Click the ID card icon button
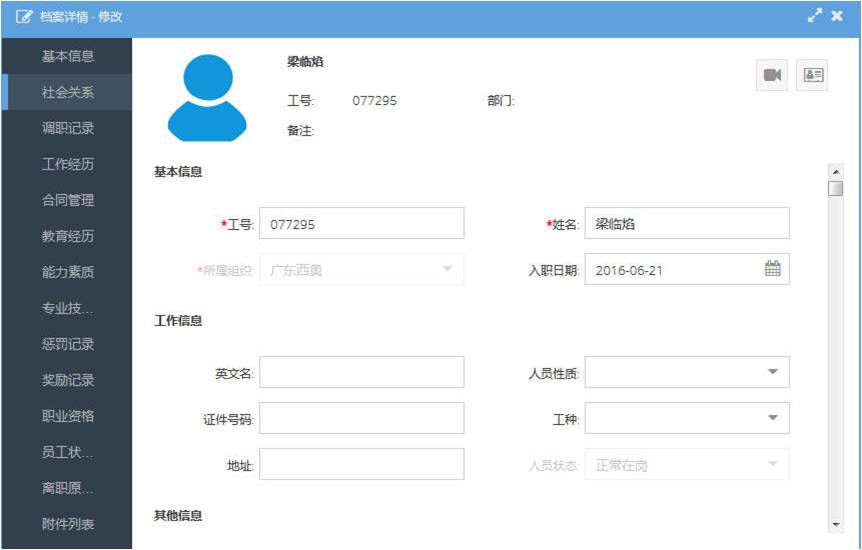 click(812, 75)
